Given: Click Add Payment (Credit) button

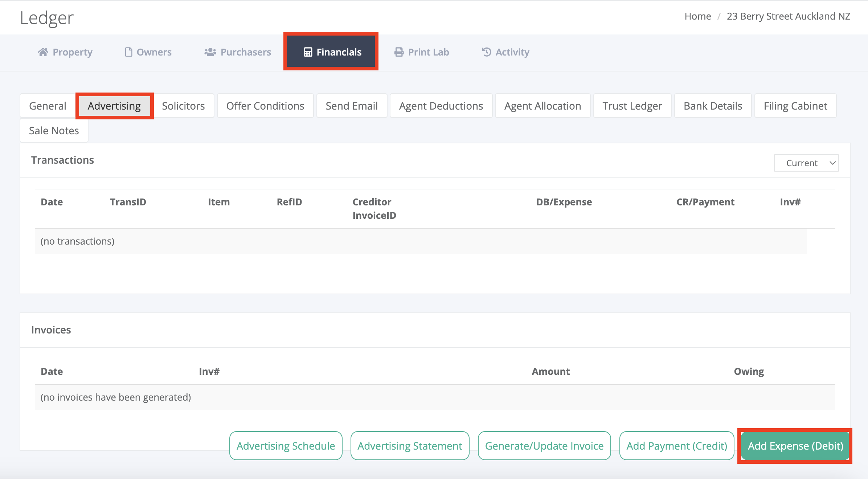Looking at the screenshot, I should (676, 446).
